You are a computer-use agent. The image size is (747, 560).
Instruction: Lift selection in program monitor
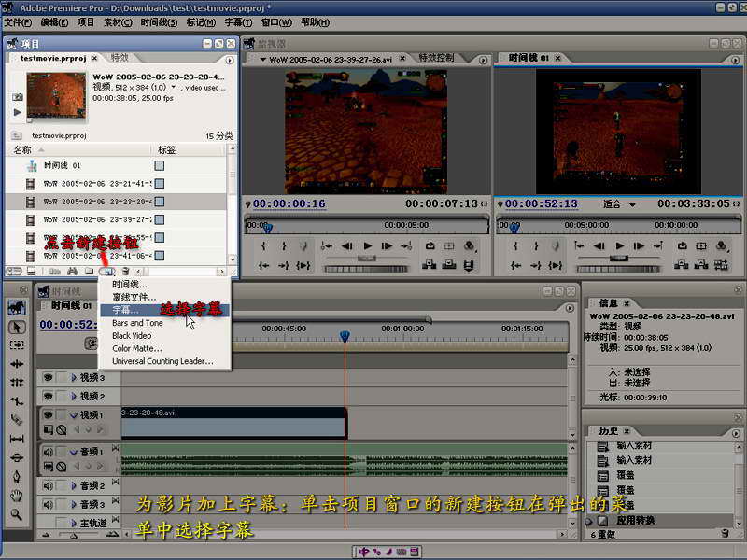click(x=682, y=265)
